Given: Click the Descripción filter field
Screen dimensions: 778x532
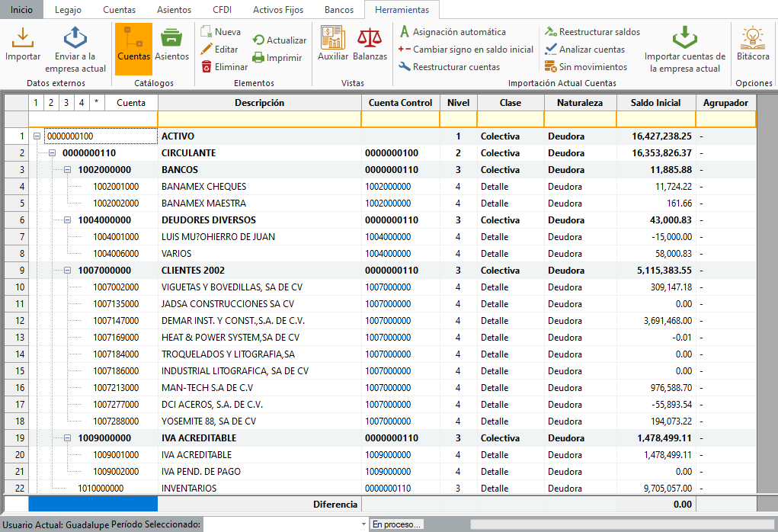Looking at the screenshot, I should (259, 119).
